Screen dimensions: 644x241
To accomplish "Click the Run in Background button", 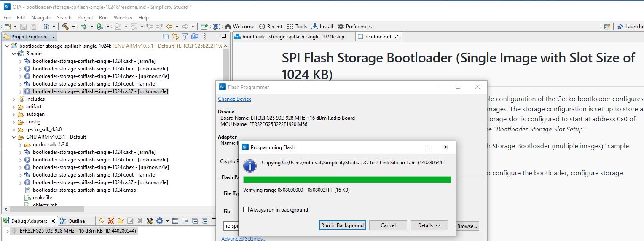I will pyautogui.click(x=342, y=225).
